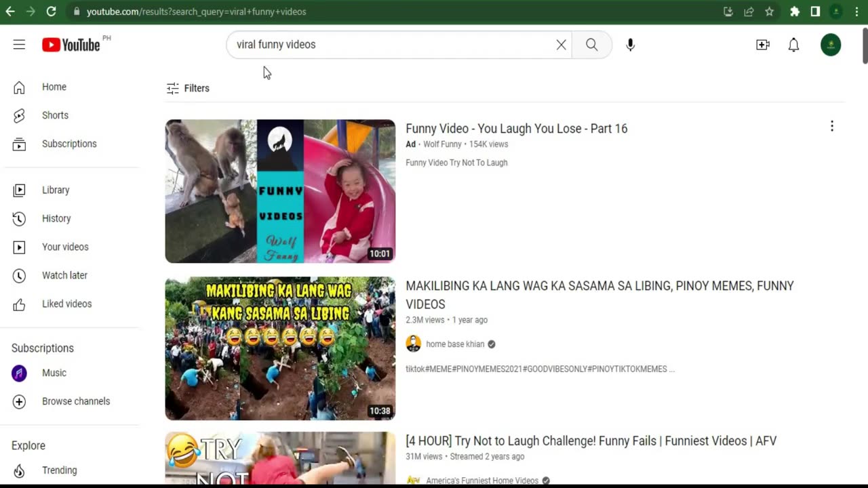The width and height of the screenshot is (868, 488).
Task: Click the magnifier search button
Action: tap(592, 45)
